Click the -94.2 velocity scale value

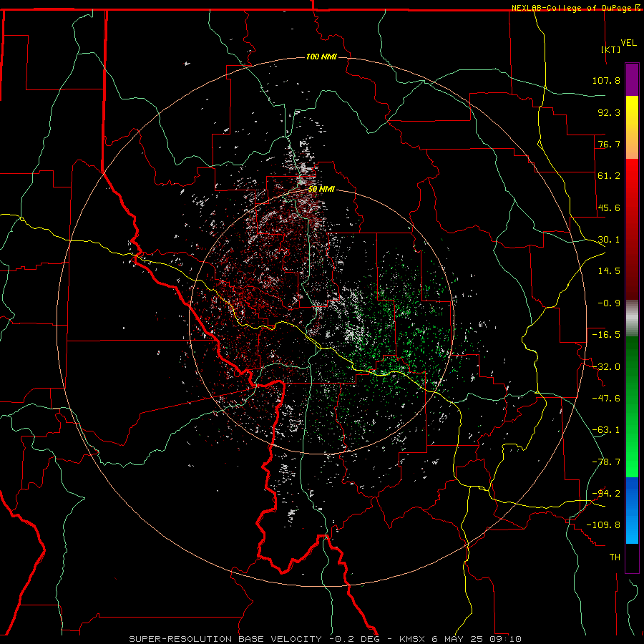[606, 494]
